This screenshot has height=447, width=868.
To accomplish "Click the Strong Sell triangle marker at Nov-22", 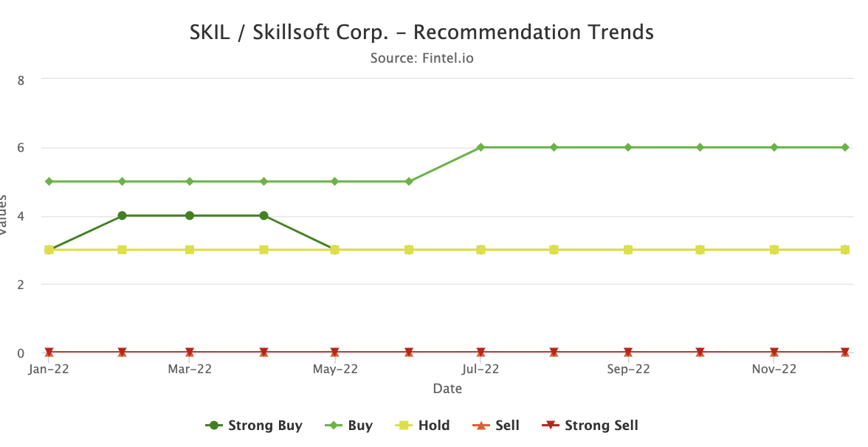I will pyautogui.click(x=774, y=352).
